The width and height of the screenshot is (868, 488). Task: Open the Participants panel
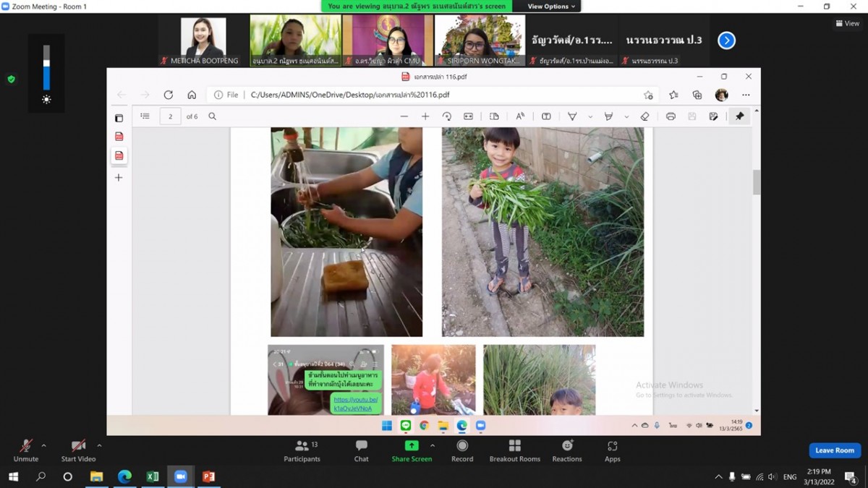click(302, 450)
